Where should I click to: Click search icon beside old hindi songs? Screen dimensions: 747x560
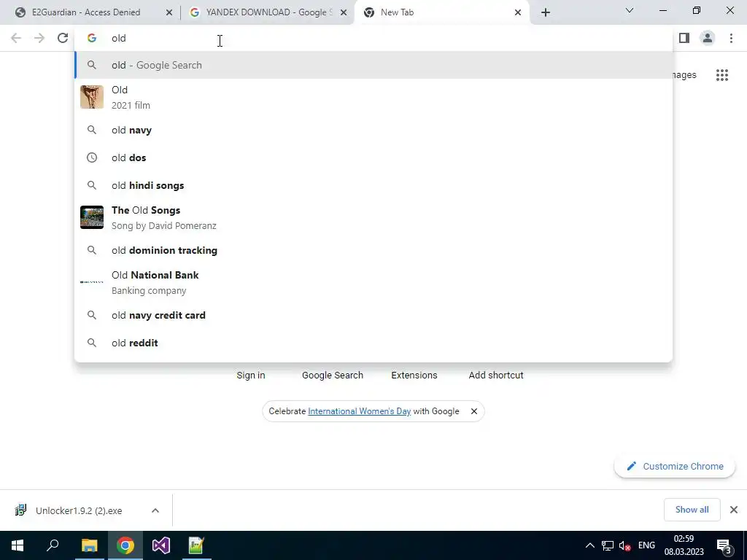(x=92, y=185)
